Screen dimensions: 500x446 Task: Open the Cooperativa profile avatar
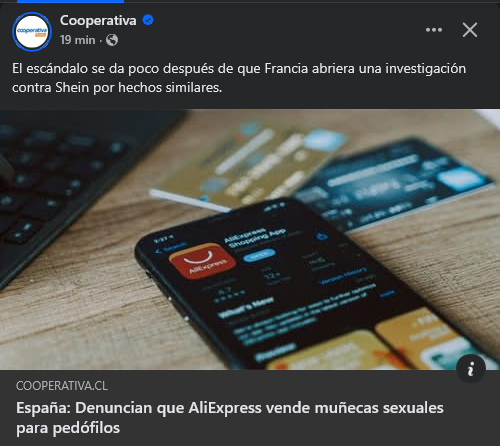tap(32, 32)
